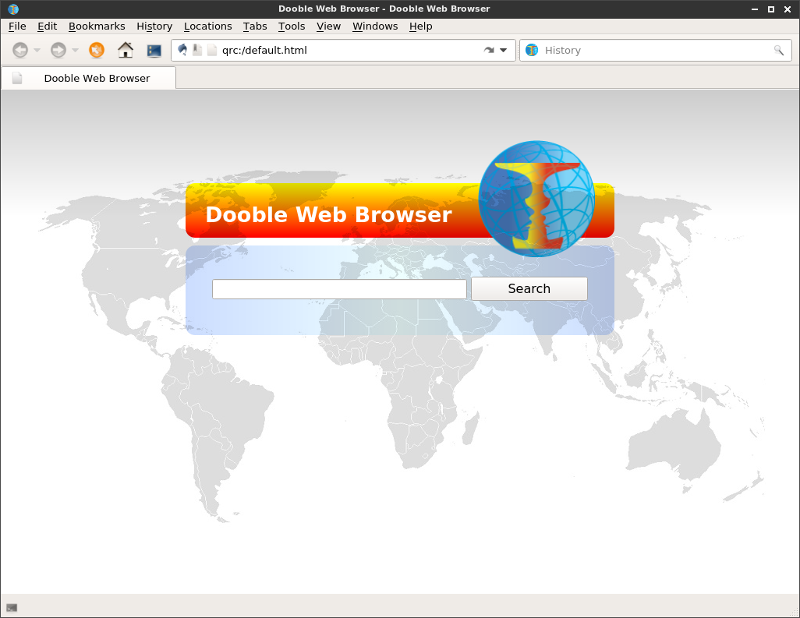Click the Search button on the page
The image size is (800, 618).
pyautogui.click(x=529, y=289)
